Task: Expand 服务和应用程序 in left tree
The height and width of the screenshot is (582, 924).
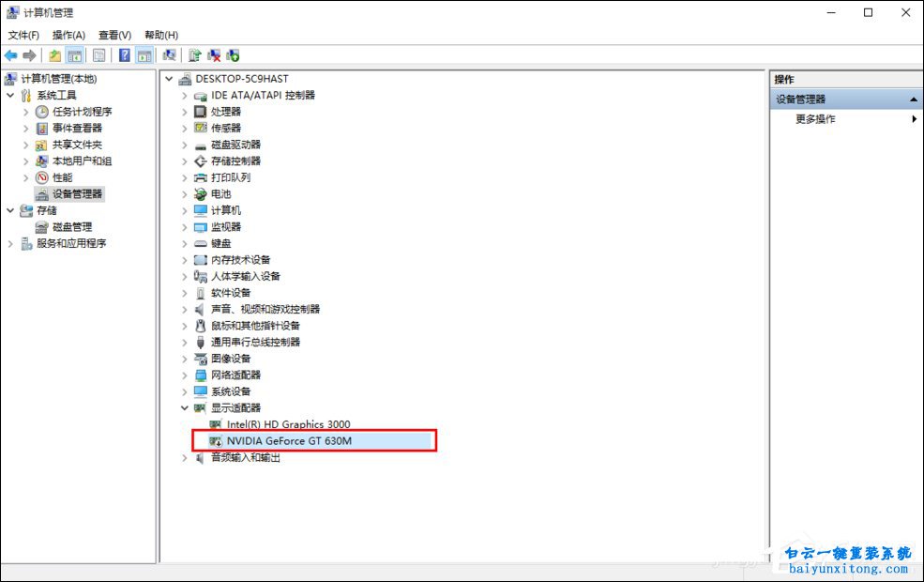Action: 10,244
